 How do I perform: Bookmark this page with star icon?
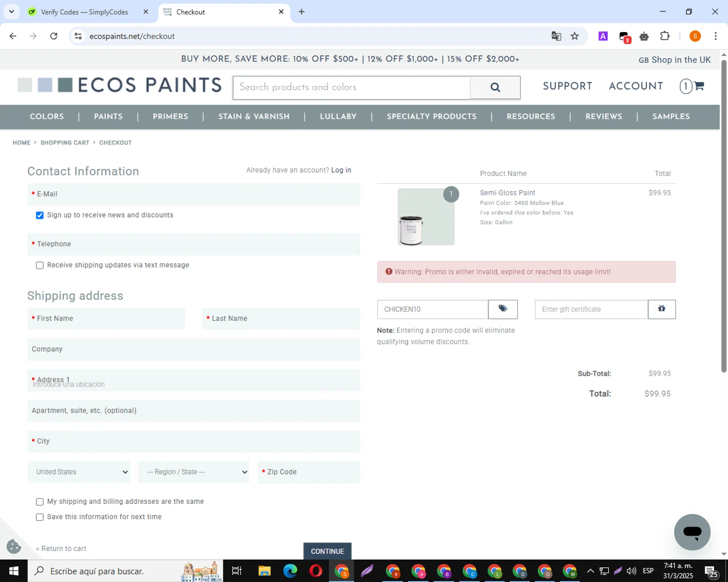(x=575, y=36)
